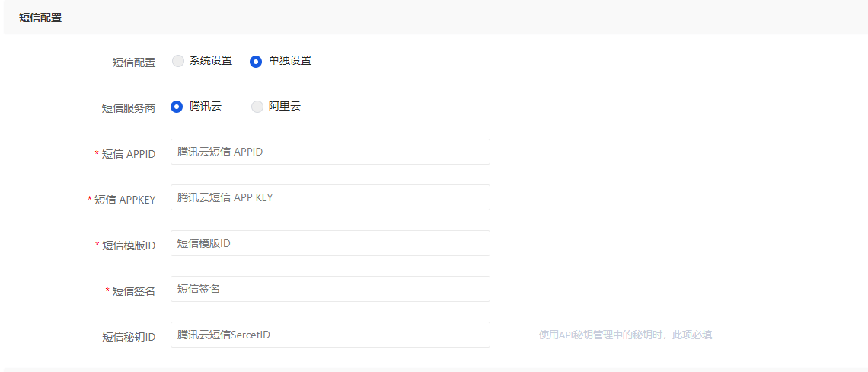Click the 腾讯云短信SercetID input field
The height and width of the screenshot is (372, 868).
(330, 335)
